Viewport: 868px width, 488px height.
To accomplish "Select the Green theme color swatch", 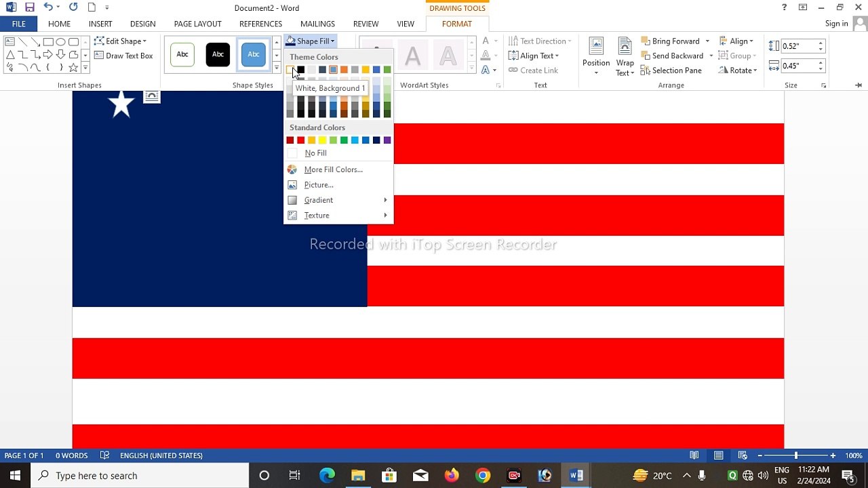I will 387,70.
